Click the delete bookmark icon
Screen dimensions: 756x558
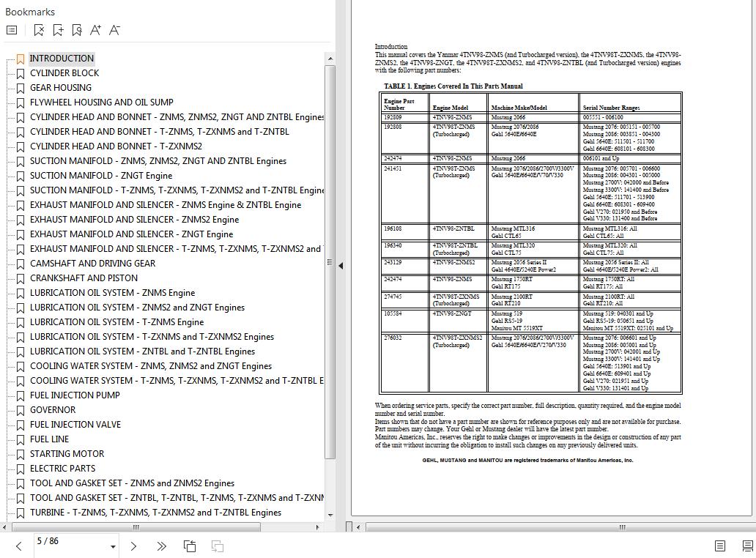(x=39, y=30)
